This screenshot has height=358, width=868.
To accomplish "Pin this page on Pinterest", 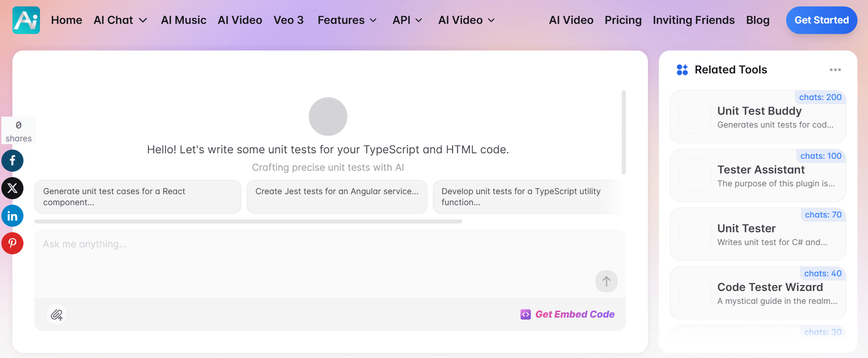I will click(x=12, y=243).
